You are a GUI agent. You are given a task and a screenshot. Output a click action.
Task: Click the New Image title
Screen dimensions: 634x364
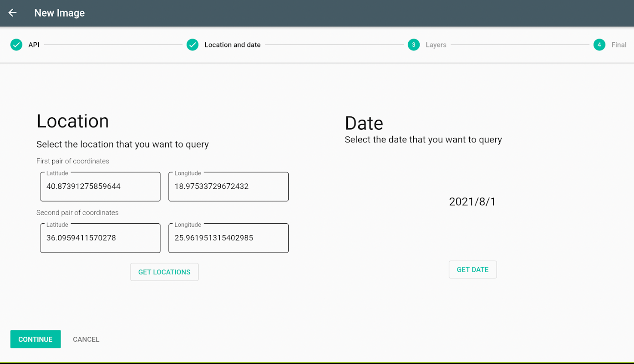tap(60, 13)
